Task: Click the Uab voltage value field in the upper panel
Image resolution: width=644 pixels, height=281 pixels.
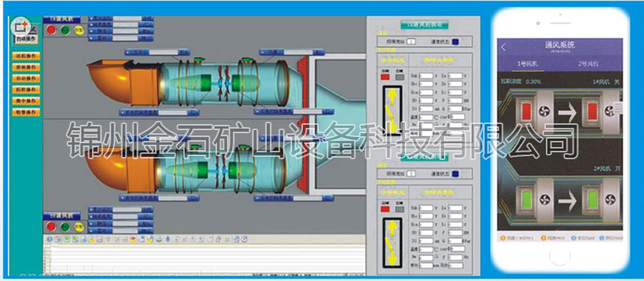Action: pos(426,76)
